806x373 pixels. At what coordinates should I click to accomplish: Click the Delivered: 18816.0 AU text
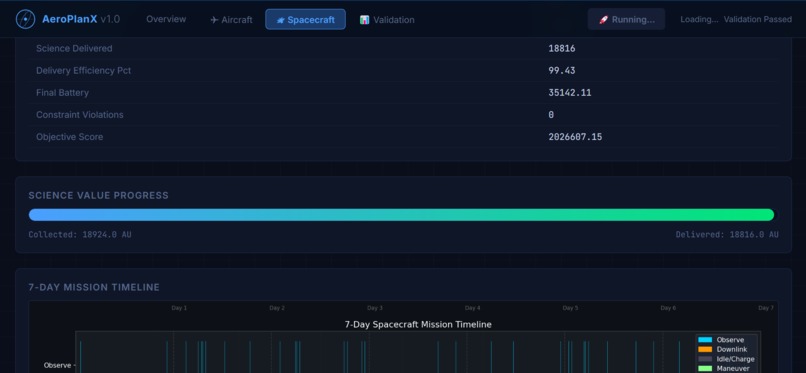(x=727, y=234)
